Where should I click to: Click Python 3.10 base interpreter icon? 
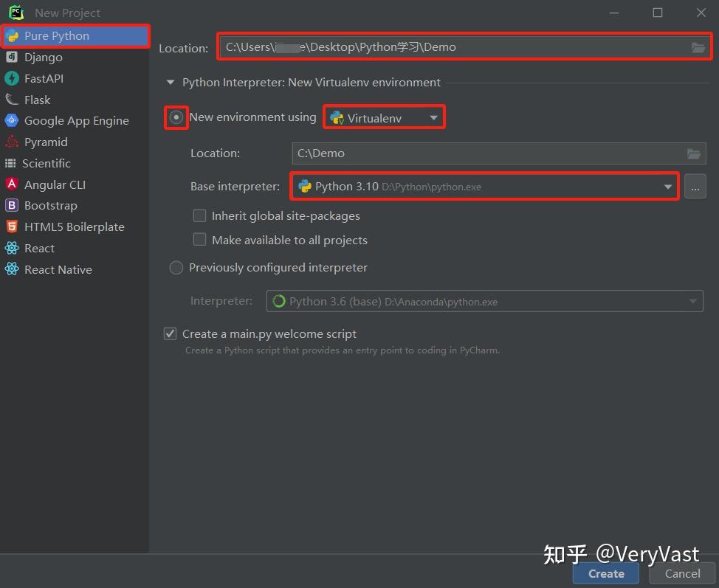[x=305, y=186]
